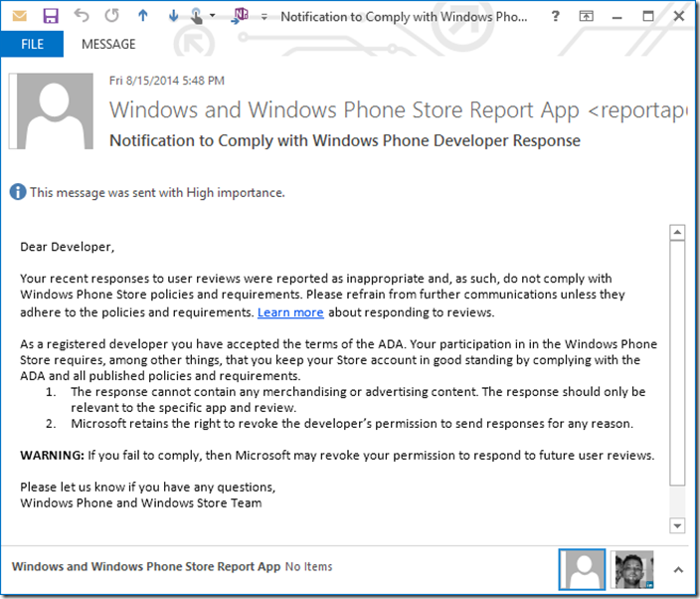The image size is (700, 599).
Task: Click the No Items text in People Pane
Action: tap(309, 567)
